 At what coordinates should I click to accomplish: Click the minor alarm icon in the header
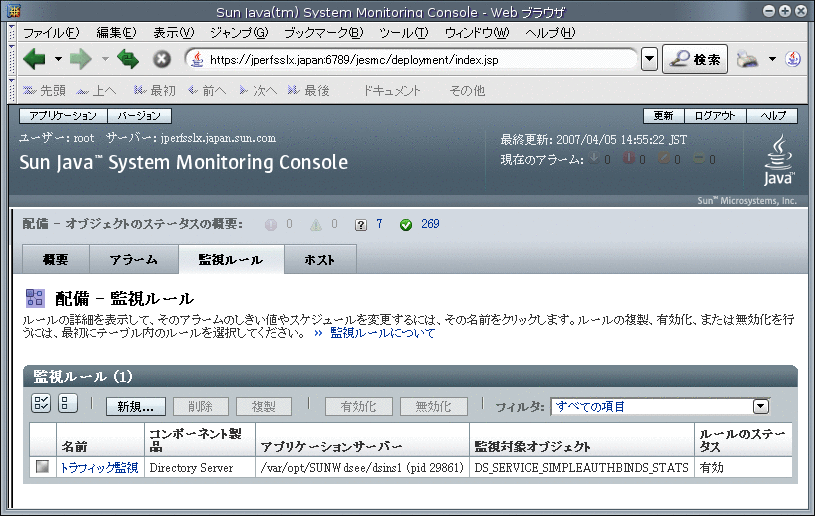tap(699, 158)
